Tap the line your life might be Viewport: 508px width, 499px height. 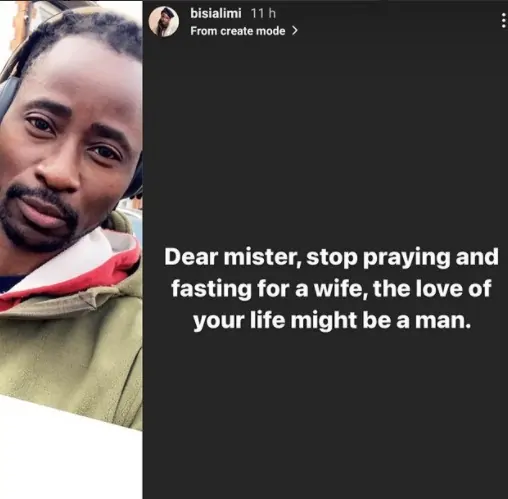[332, 320]
